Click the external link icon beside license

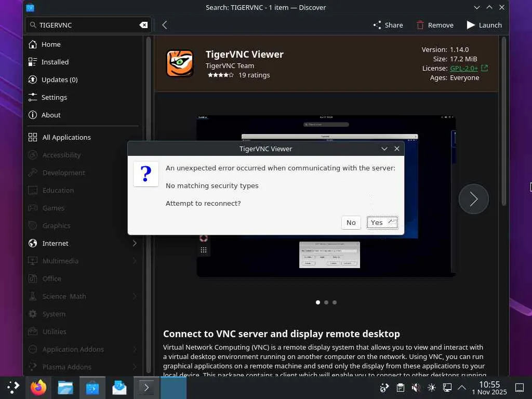pyautogui.click(x=485, y=68)
